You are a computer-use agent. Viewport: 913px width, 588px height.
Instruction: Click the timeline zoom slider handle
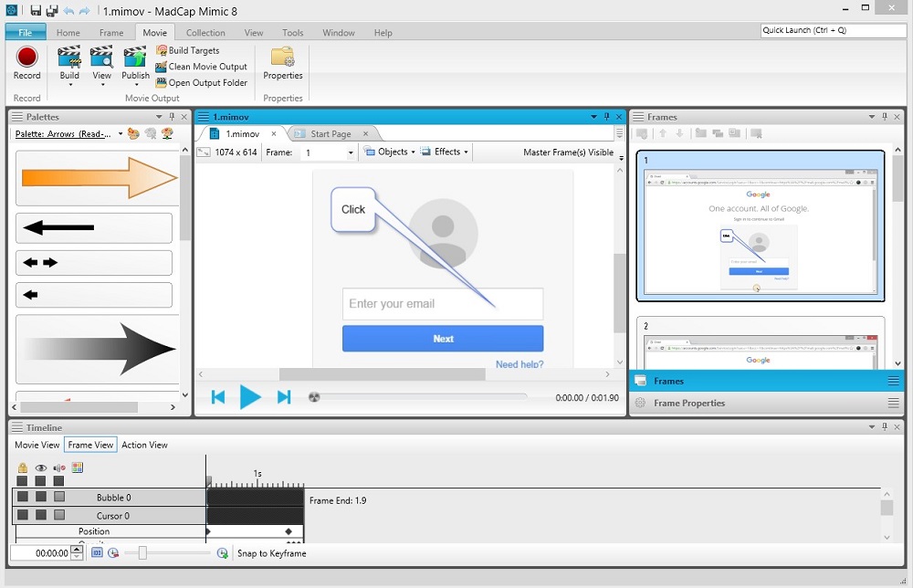142,552
